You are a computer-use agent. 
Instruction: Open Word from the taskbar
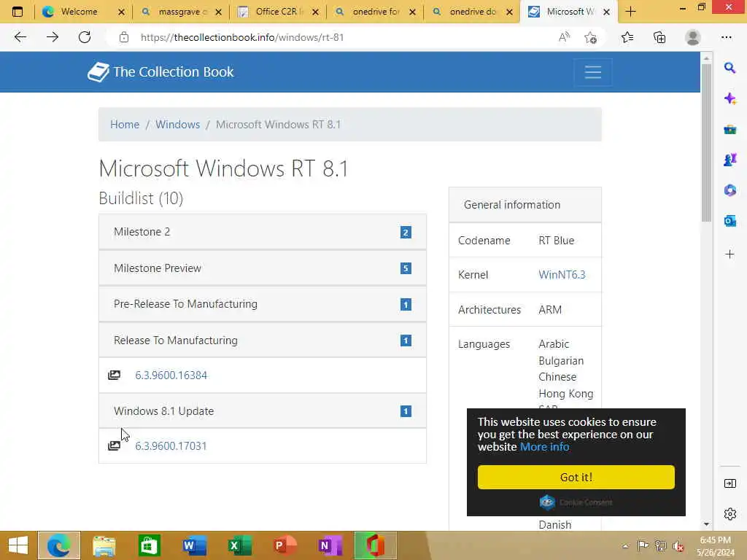(194, 545)
